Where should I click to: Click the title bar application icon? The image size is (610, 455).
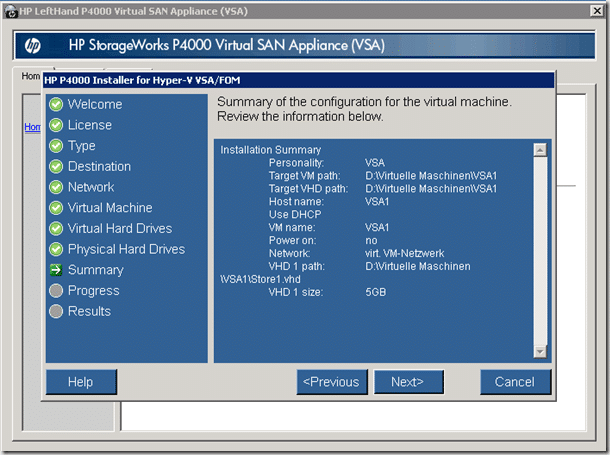pos(12,11)
